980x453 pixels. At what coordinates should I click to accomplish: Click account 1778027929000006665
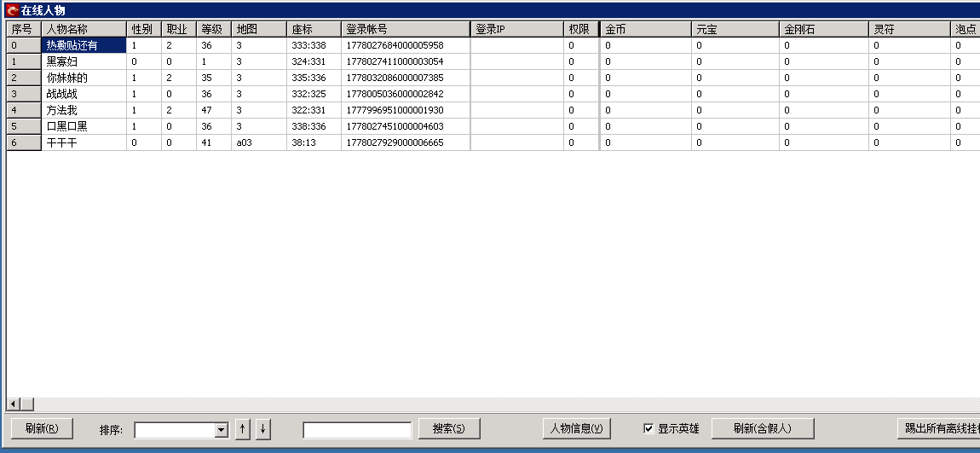click(x=406, y=142)
